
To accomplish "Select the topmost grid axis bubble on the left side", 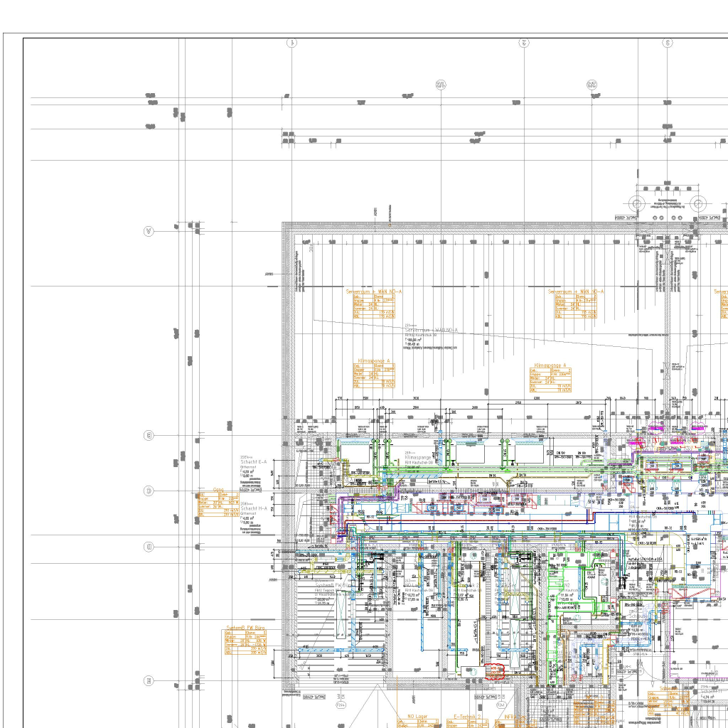I will pos(149,231).
